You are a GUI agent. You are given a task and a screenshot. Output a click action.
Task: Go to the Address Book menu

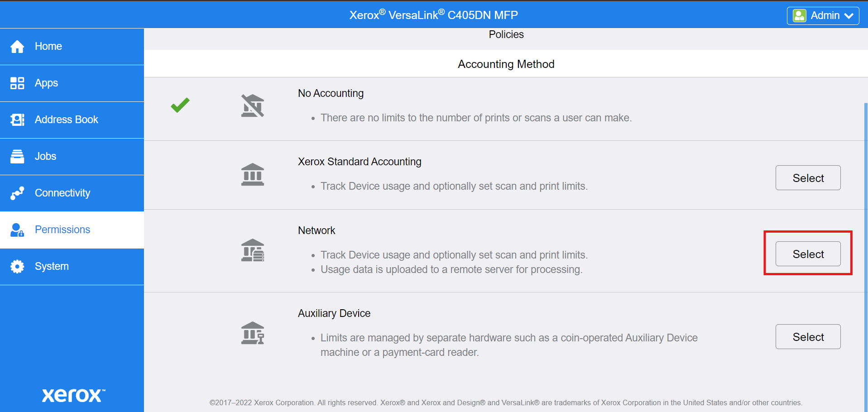67,120
